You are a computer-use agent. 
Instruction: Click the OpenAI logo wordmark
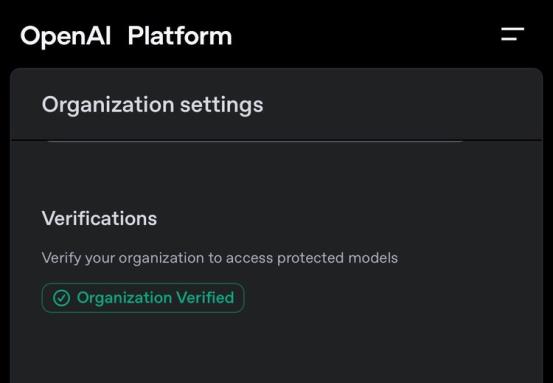[x=66, y=36]
